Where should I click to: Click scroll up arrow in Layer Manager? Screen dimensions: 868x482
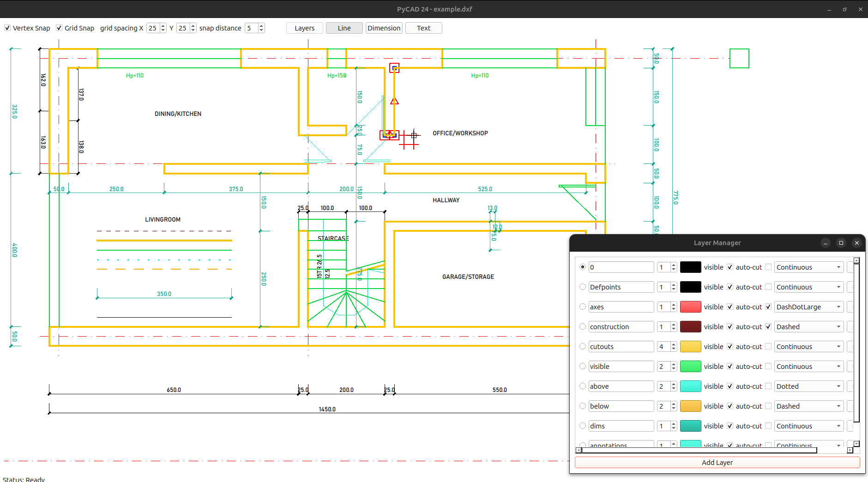(856, 260)
